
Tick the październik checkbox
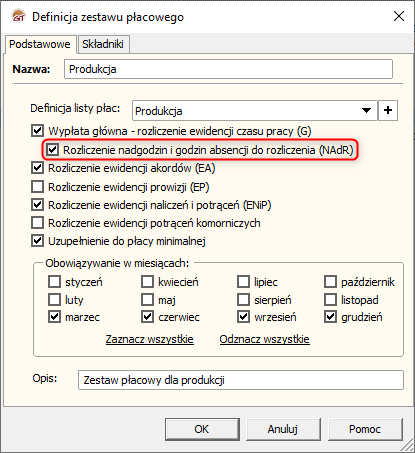pyautogui.click(x=330, y=282)
